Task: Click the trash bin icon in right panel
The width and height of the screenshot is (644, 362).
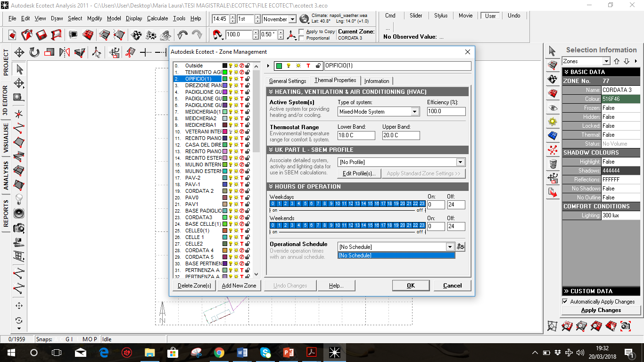Action: tap(553, 164)
